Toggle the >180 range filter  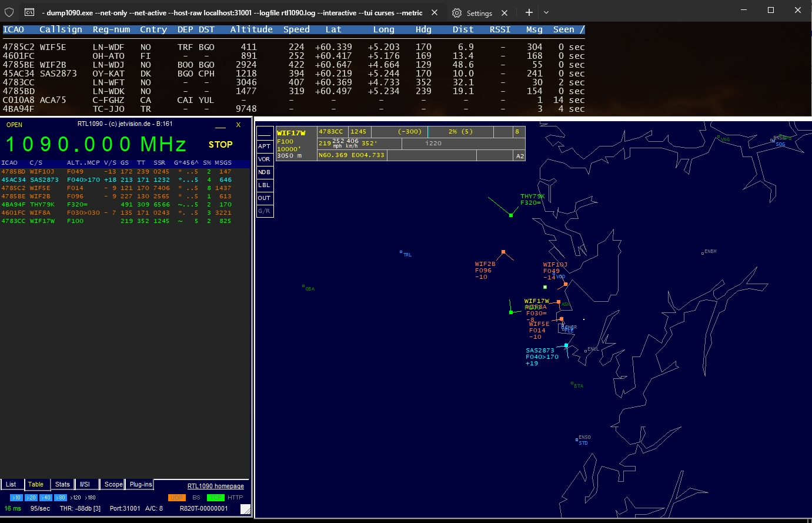(x=91, y=498)
